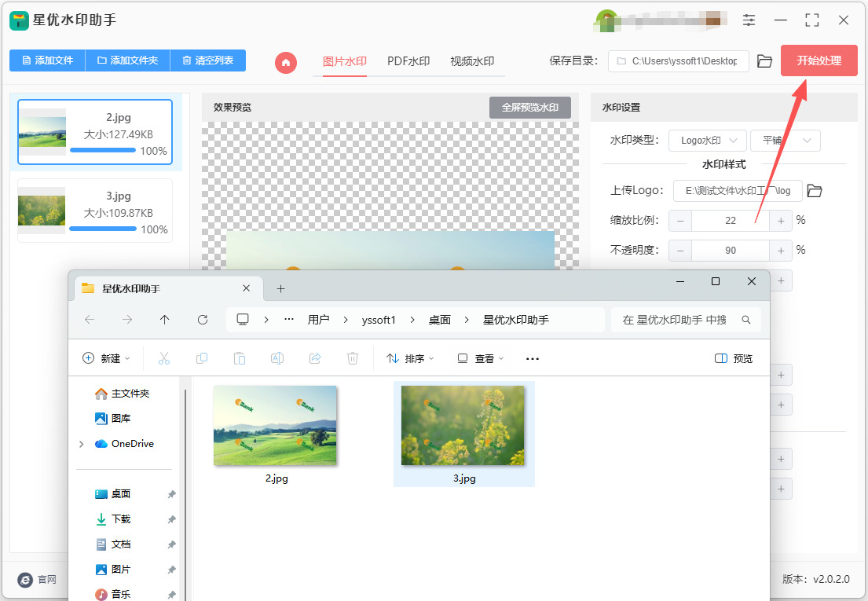Expand the Logo水印 watermark type dropdown

(708, 141)
